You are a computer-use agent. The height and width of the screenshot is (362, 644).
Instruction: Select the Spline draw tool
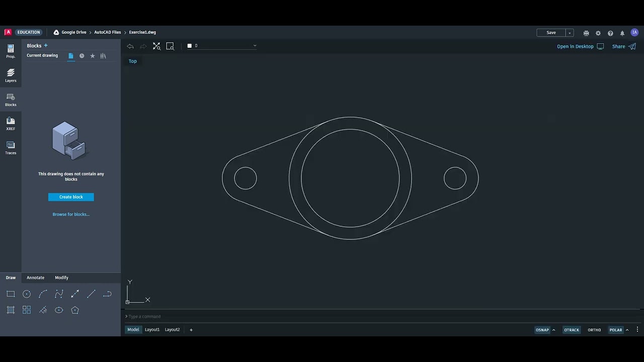(x=59, y=294)
